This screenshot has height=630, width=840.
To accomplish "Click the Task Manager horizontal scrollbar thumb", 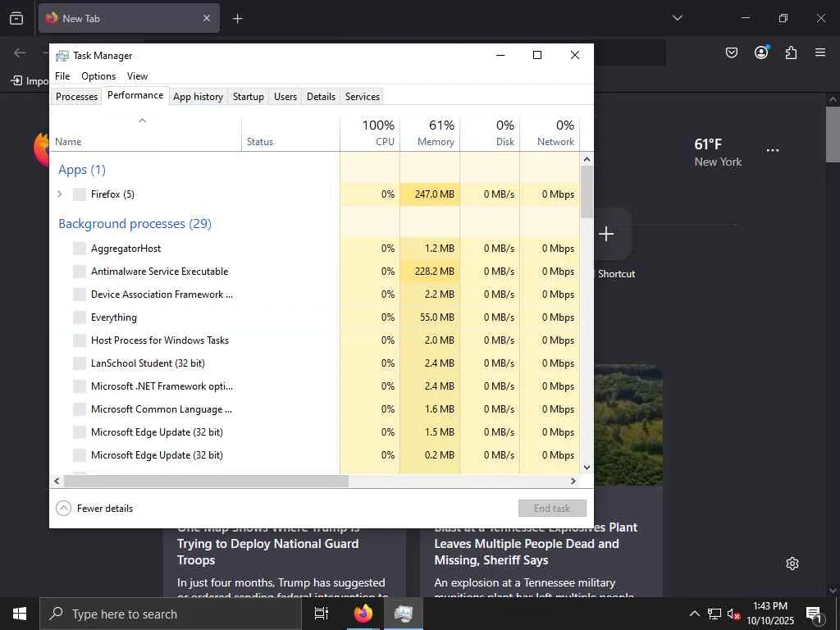I will 206,481.
